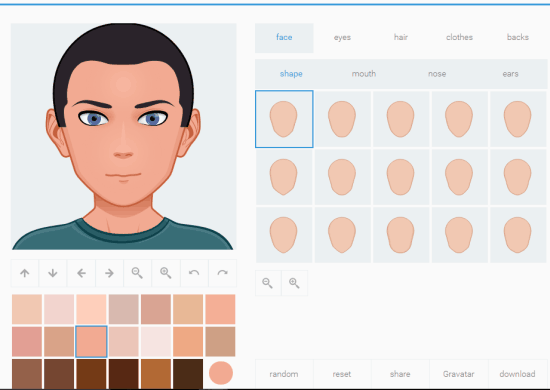The height and width of the screenshot is (390, 550).
Task: Zoom in the avatar preview
Action: tap(166, 273)
